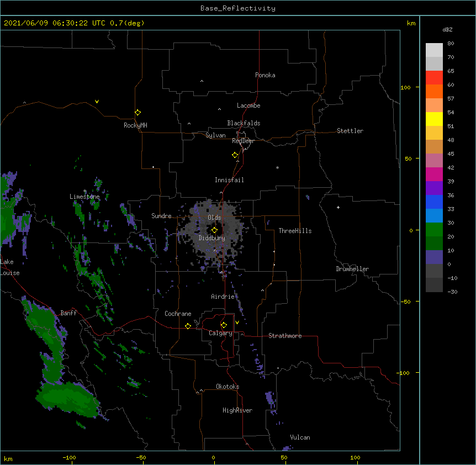Click the Strathmore label

click(x=285, y=336)
